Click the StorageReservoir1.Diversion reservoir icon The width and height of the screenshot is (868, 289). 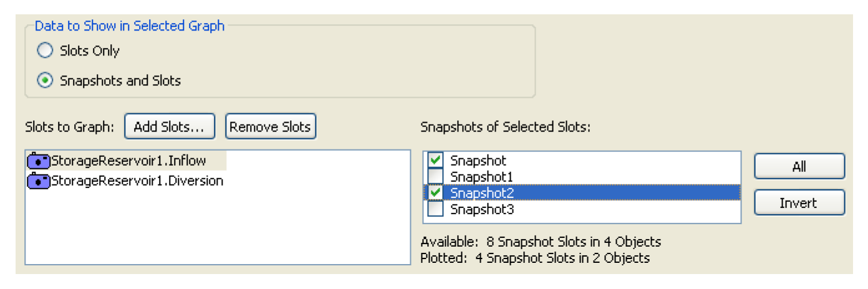click(x=39, y=181)
